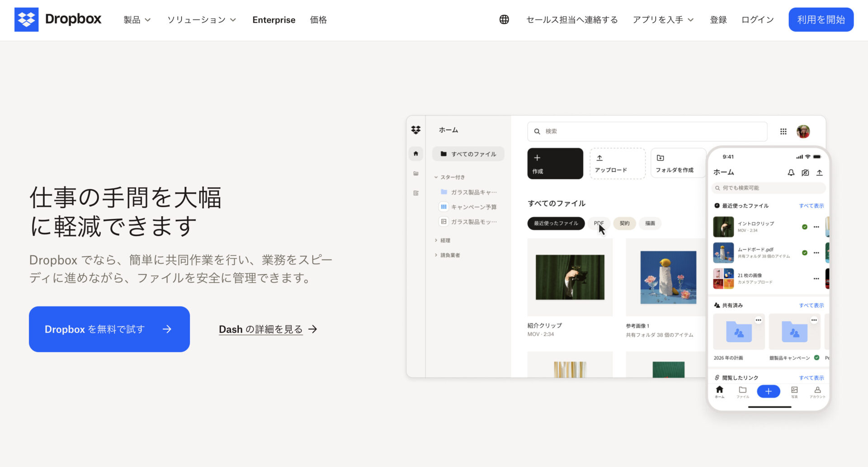
Task: Open the Enterprise page
Action: coord(274,20)
